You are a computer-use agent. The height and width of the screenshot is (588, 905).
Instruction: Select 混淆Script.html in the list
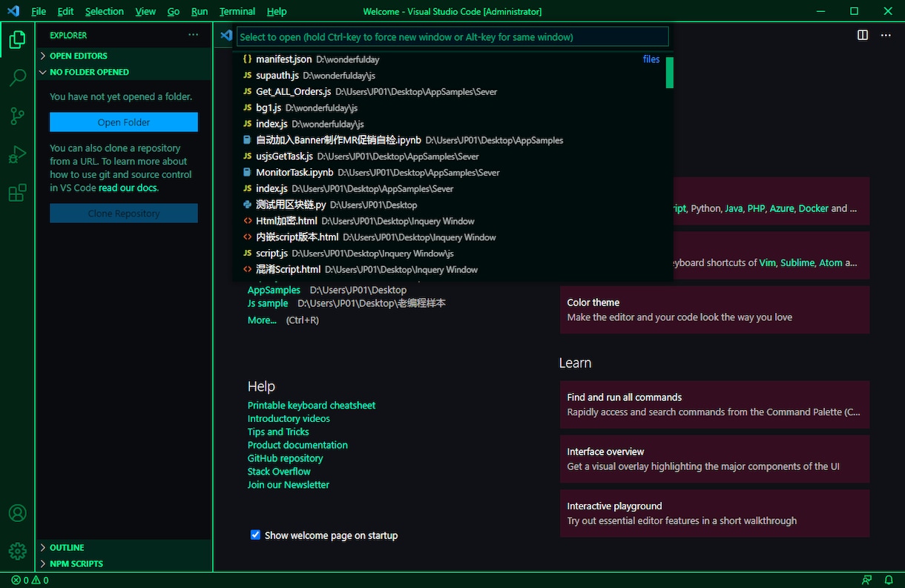452,270
